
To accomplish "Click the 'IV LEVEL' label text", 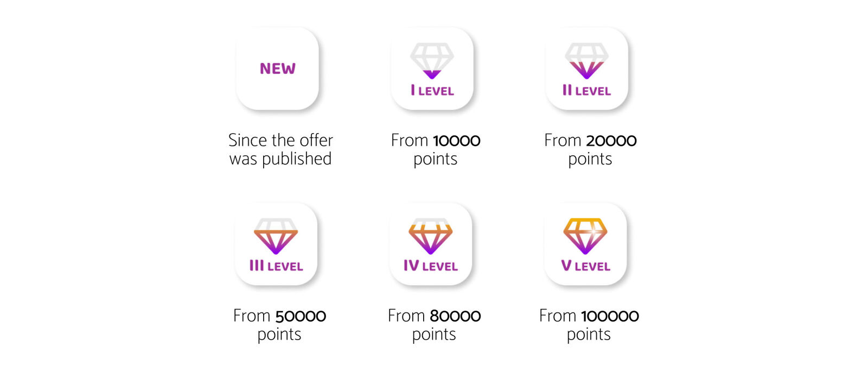I will [x=431, y=266].
